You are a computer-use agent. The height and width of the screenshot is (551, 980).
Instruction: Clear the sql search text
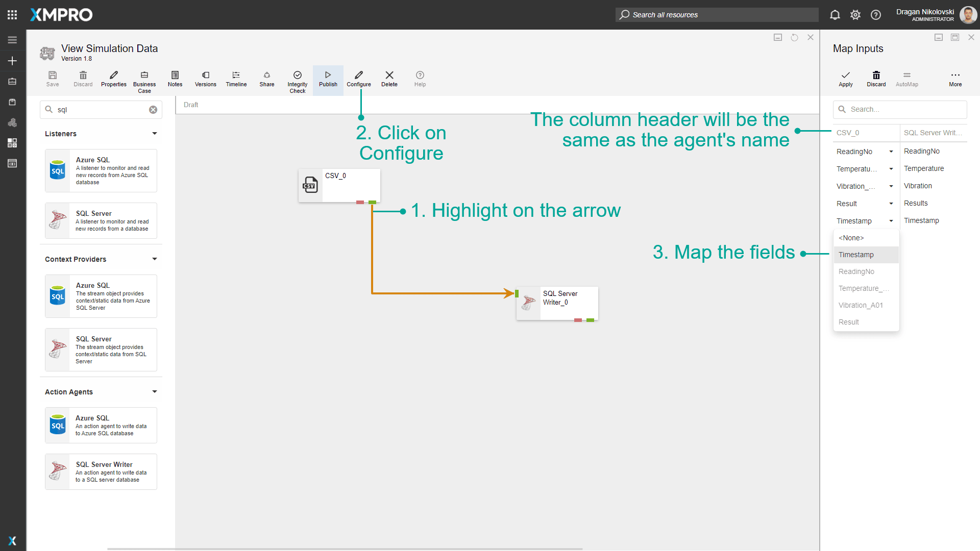click(x=153, y=110)
